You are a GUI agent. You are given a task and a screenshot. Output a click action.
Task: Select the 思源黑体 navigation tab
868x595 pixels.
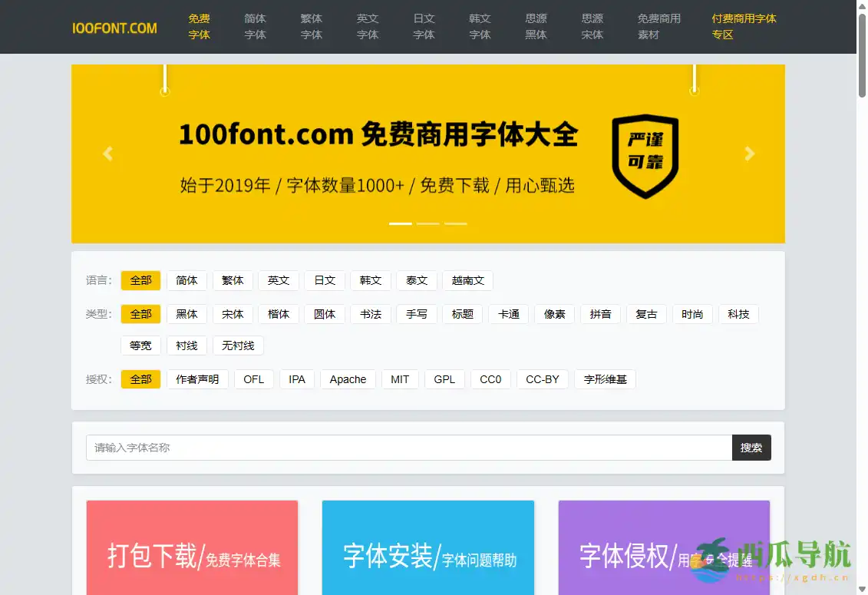(536, 27)
